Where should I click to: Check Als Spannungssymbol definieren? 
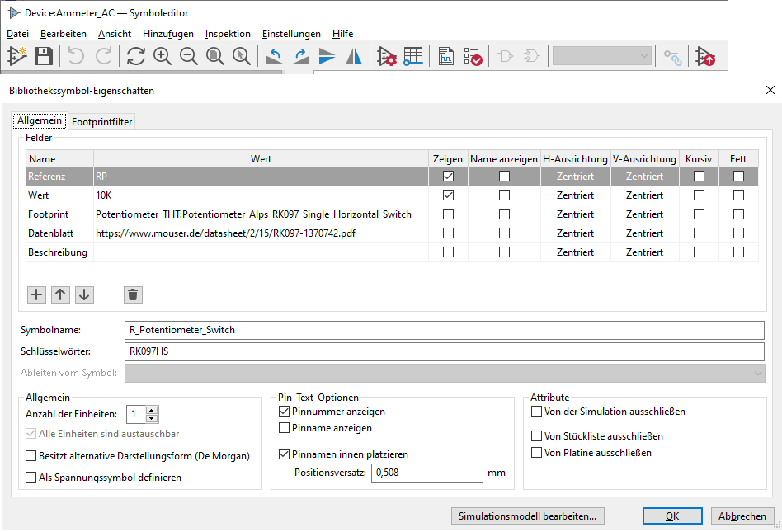(31, 478)
